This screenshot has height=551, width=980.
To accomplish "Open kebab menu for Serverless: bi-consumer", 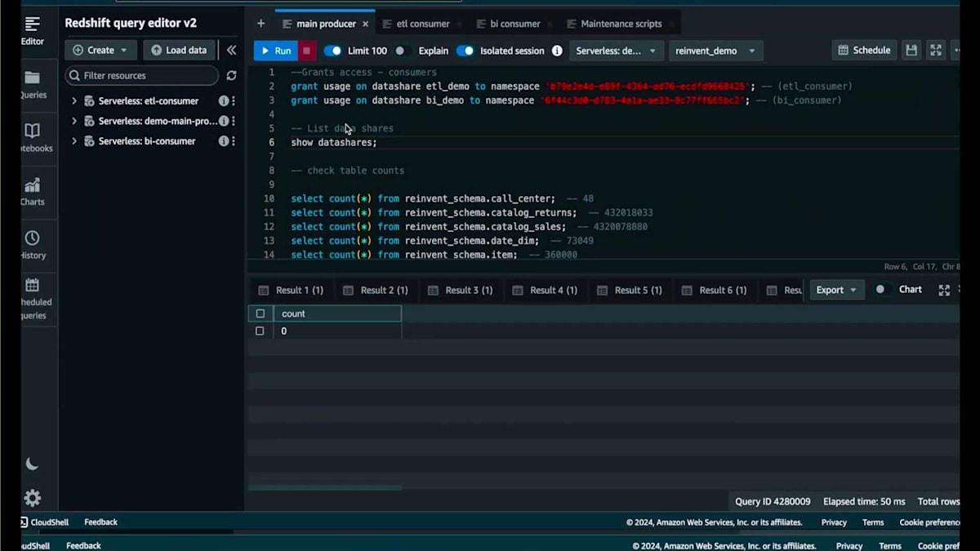I will coord(234,141).
